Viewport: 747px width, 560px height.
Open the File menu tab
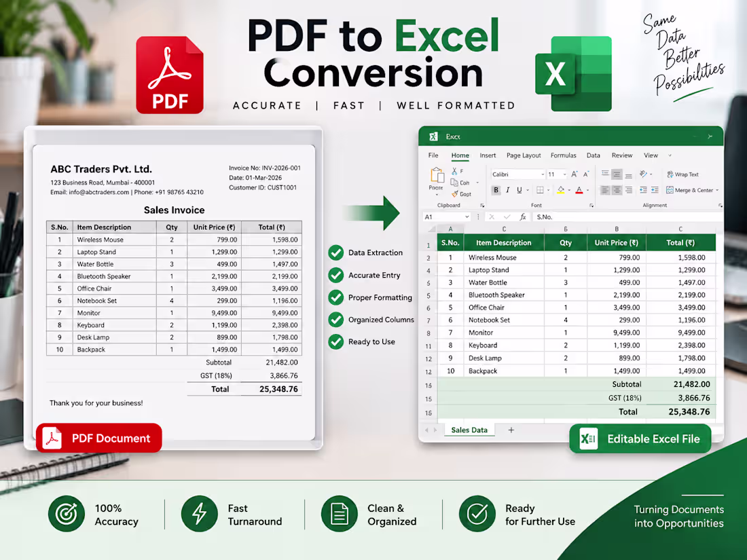point(433,155)
